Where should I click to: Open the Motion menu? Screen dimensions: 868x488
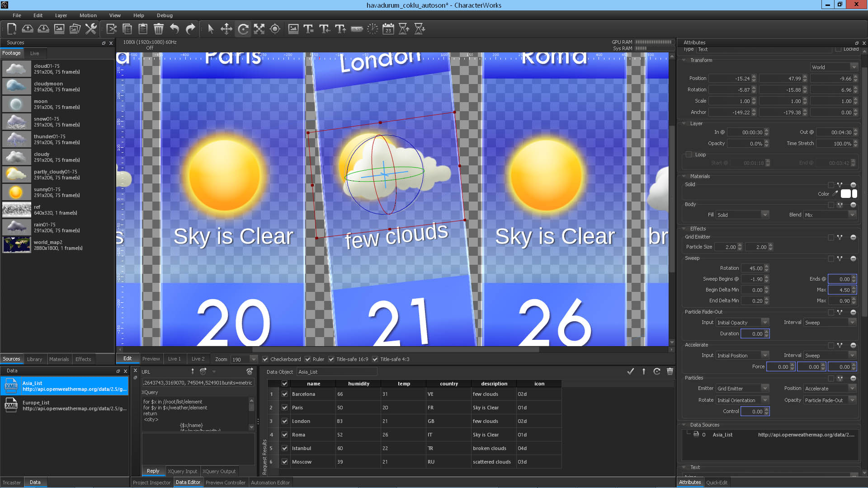click(88, 15)
